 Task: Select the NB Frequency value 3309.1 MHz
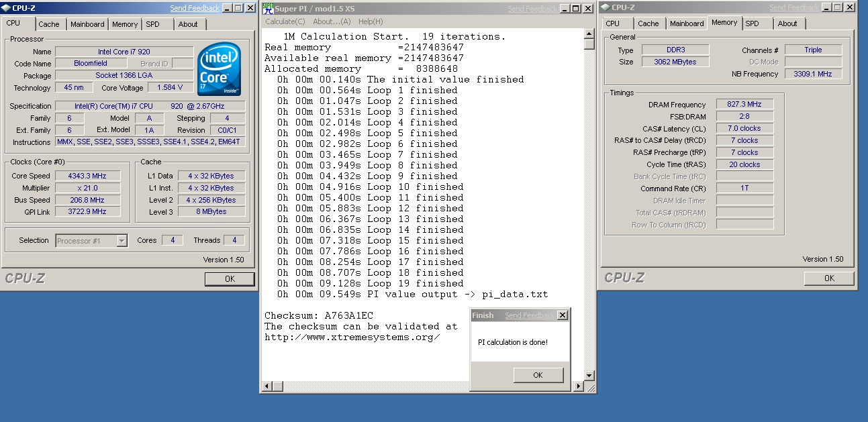813,74
